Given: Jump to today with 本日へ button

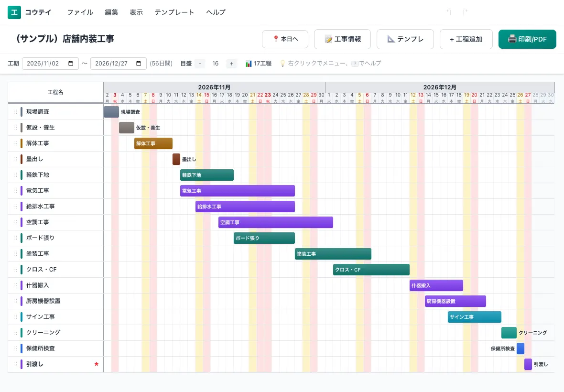Looking at the screenshot, I should (285, 39).
